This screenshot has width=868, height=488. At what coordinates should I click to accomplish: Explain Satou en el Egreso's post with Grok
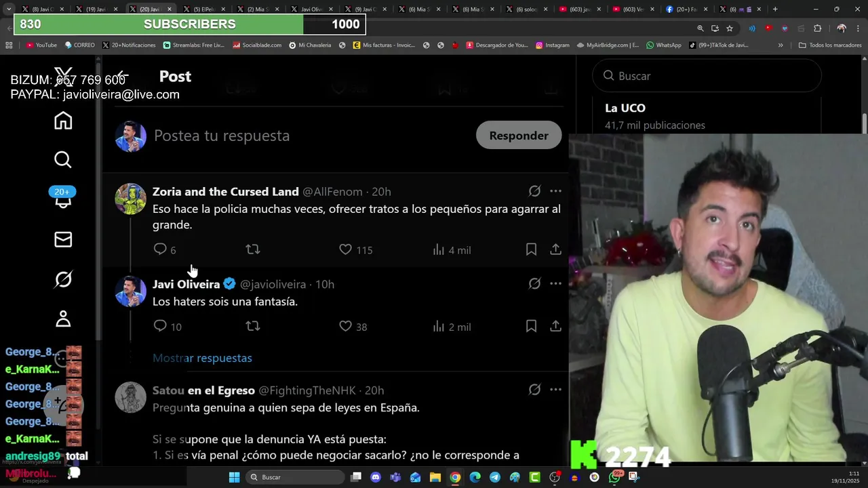(534, 390)
